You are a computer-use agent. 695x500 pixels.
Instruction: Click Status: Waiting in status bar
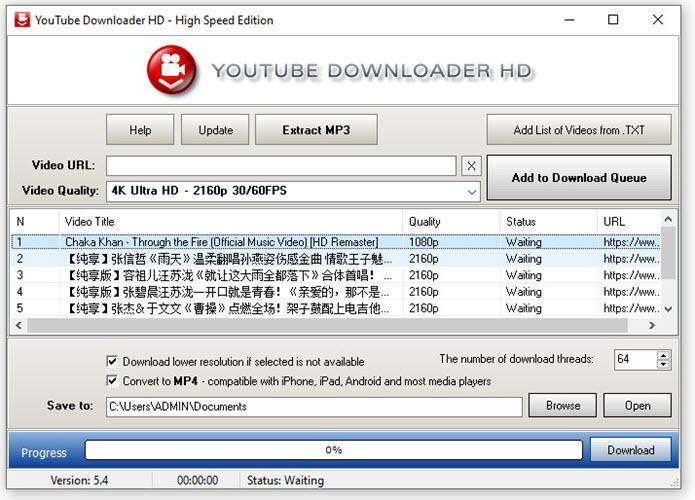click(x=285, y=480)
